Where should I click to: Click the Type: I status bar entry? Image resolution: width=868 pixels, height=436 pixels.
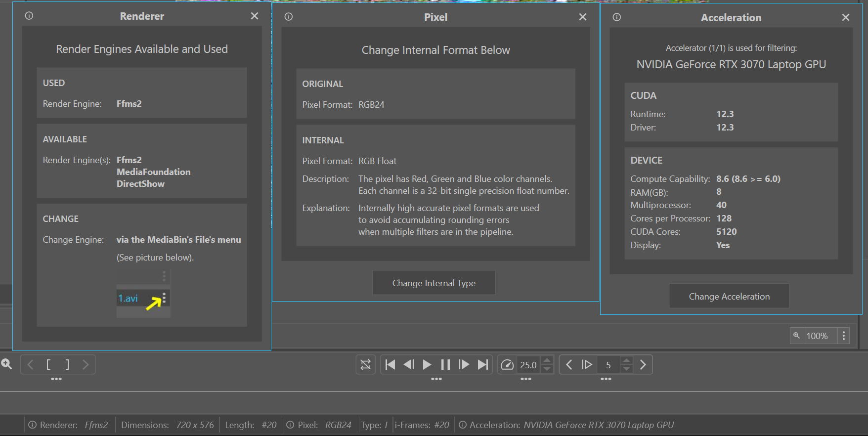click(374, 425)
